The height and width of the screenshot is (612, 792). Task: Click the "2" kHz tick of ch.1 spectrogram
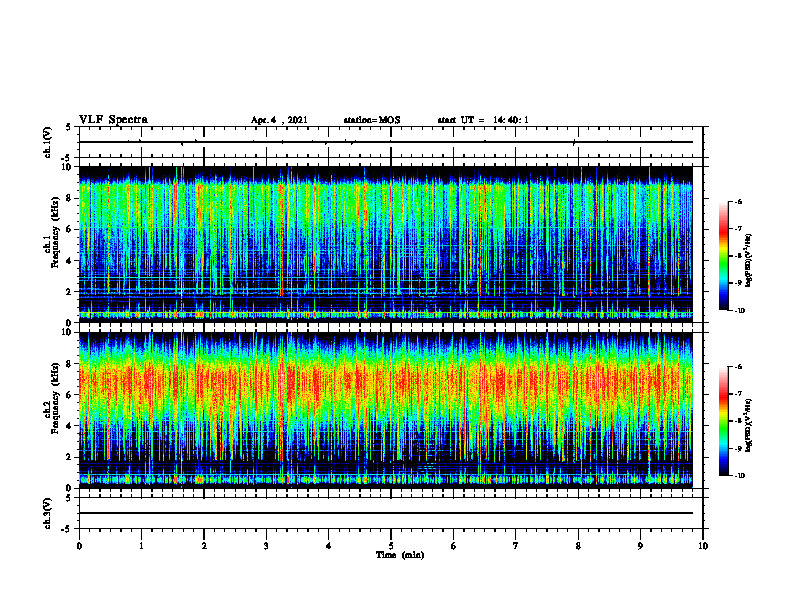(x=70, y=291)
